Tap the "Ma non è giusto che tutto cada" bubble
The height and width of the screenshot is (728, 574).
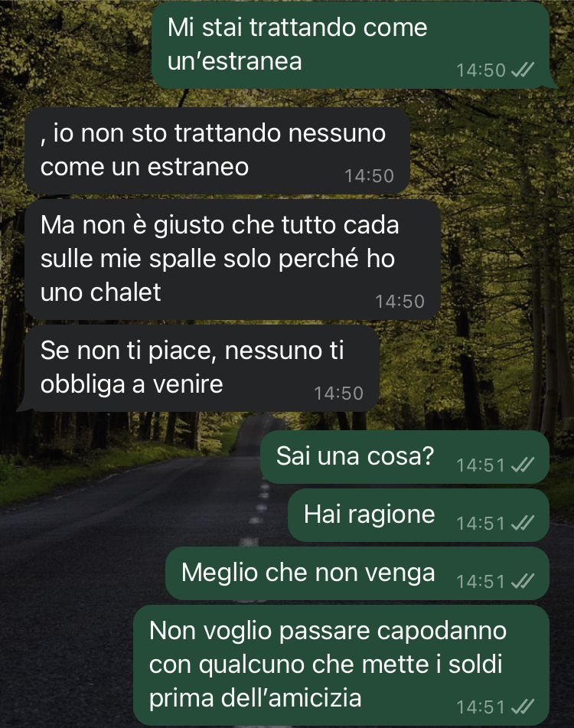click(233, 260)
